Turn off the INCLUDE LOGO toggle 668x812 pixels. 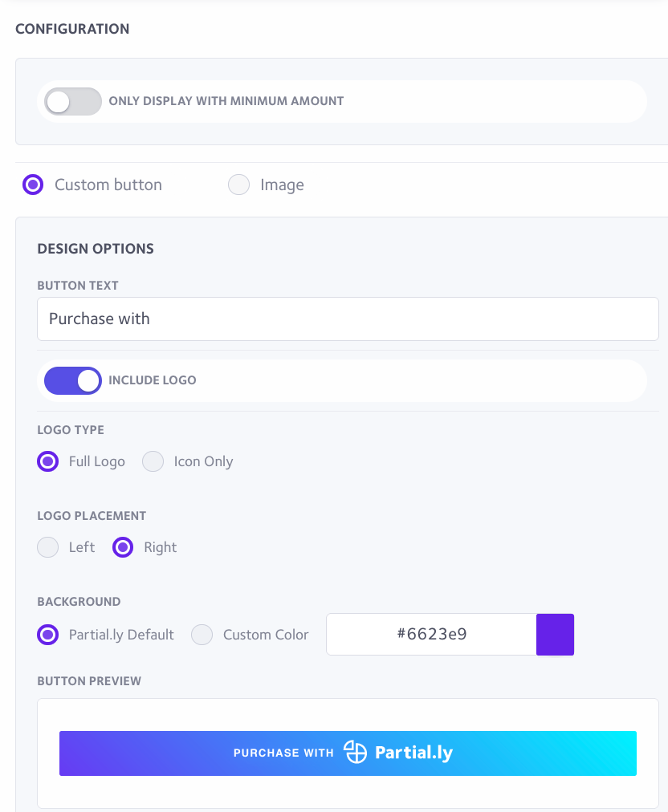72,380
